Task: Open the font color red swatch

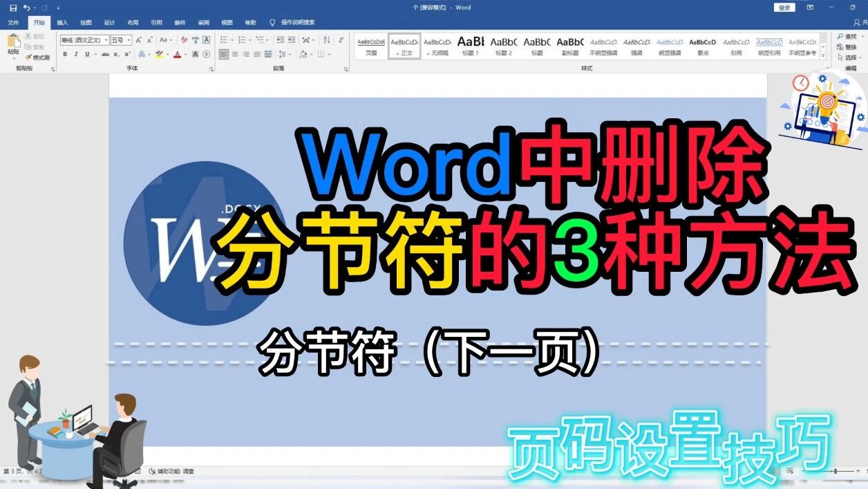Action: (177, 55)
